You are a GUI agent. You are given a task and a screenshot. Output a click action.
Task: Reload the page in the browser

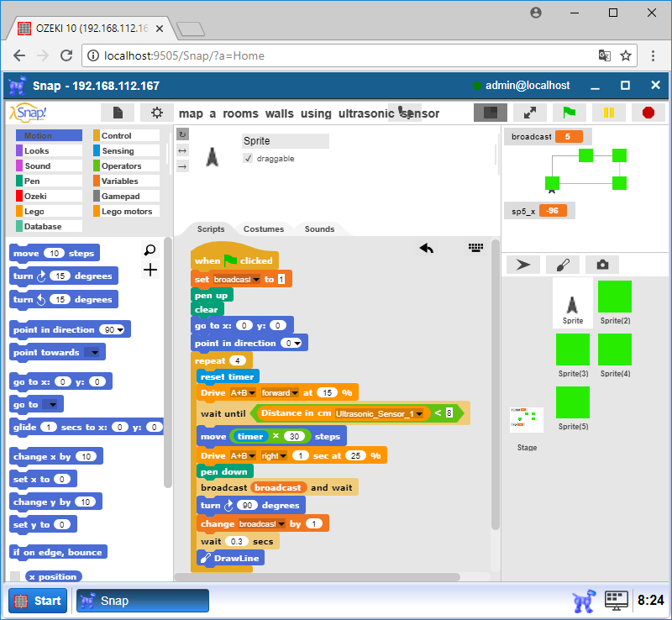(66, 55)
